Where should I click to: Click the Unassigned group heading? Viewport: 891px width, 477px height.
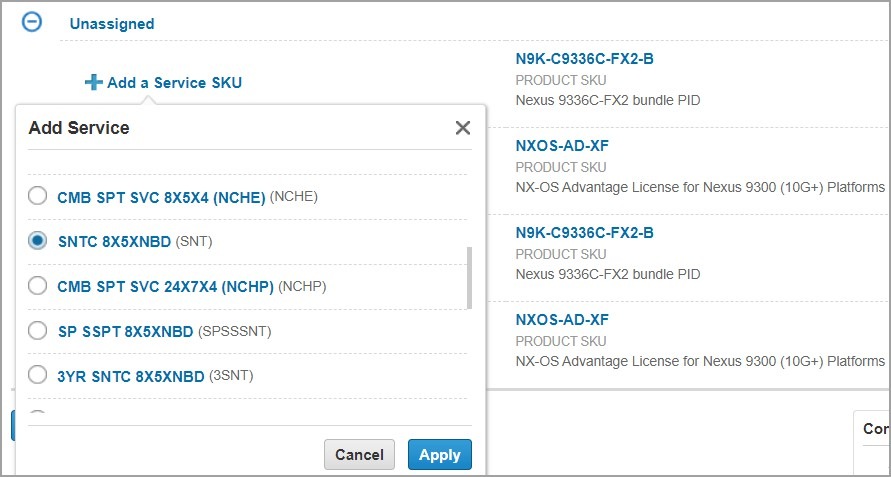coord(112,23)
